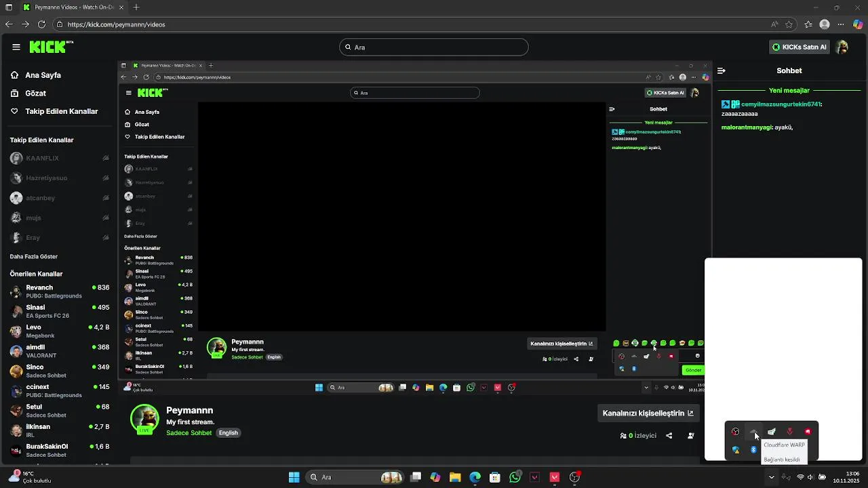Open File Explorer from the taskbar
This screenshot has width=868, height=488.
click(455, 477)
